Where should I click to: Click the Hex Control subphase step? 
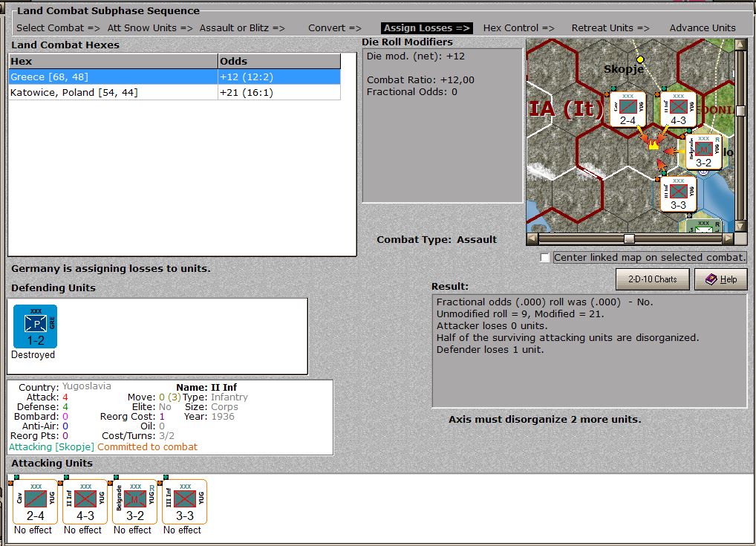(x=519, y=28)
